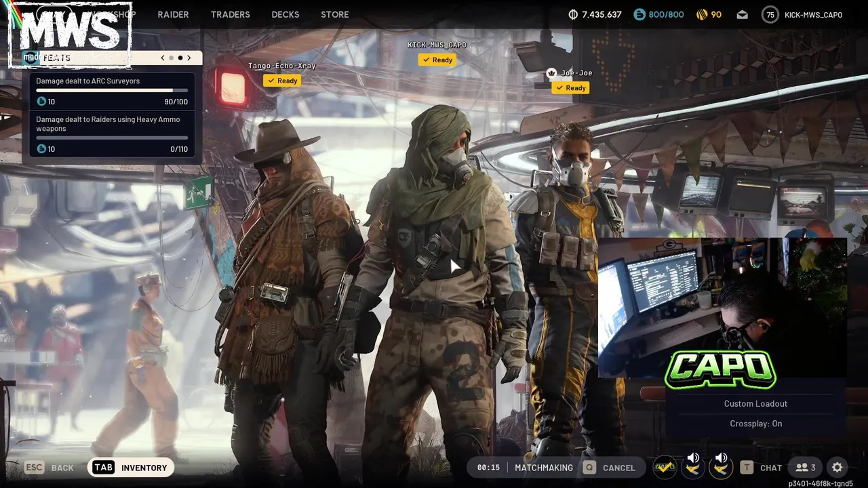Select the second Feats page dot
868x488 pixels.
click(180, 58)
